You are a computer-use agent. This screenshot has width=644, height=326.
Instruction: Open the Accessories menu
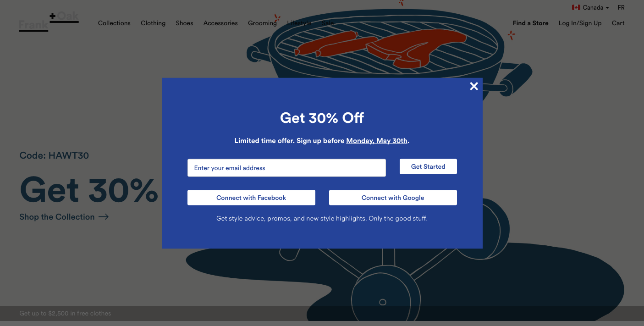pyautogui.click(x=220, y=23)
